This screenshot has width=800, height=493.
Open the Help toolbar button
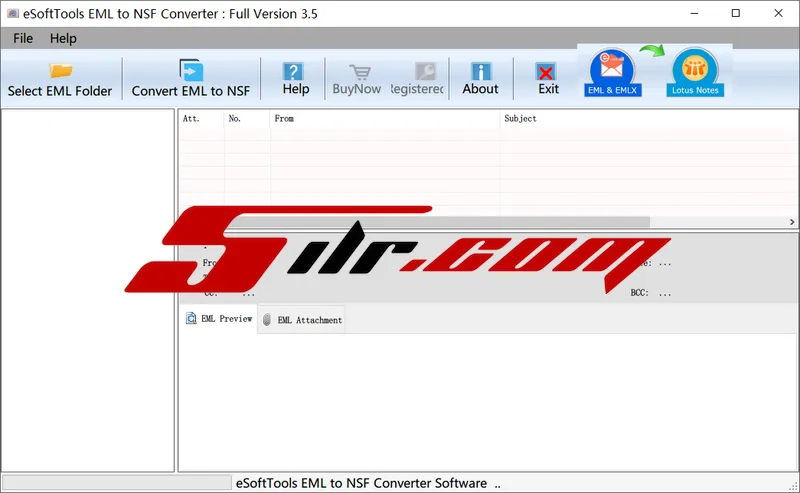click(x=295, y=79)
